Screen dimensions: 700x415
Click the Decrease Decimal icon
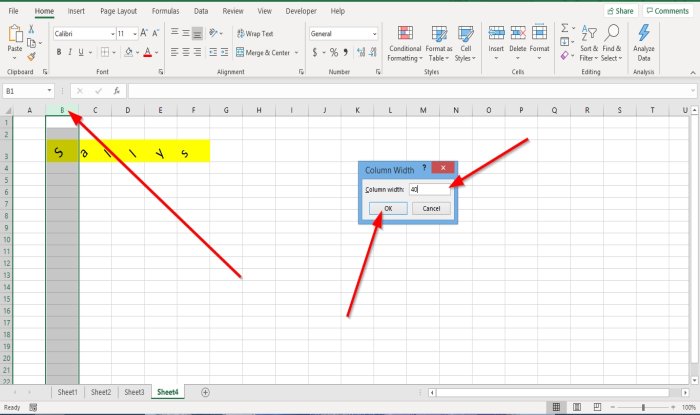point(373,53)
